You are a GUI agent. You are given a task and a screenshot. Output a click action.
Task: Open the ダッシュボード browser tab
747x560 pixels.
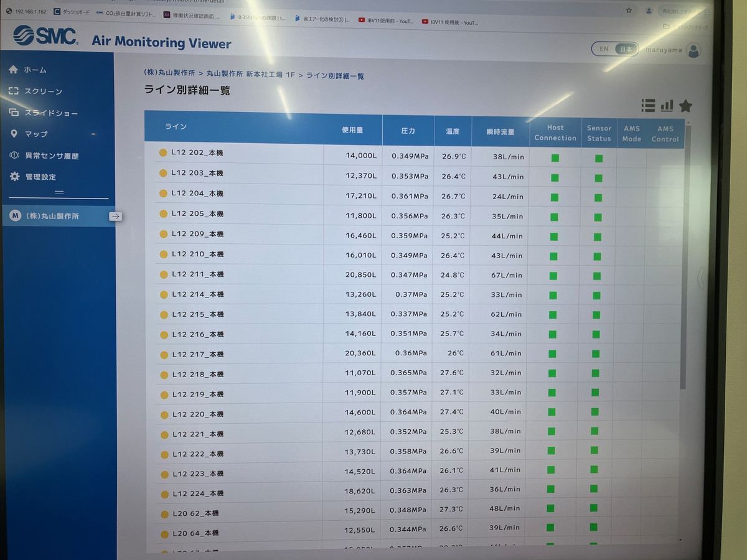72,12
